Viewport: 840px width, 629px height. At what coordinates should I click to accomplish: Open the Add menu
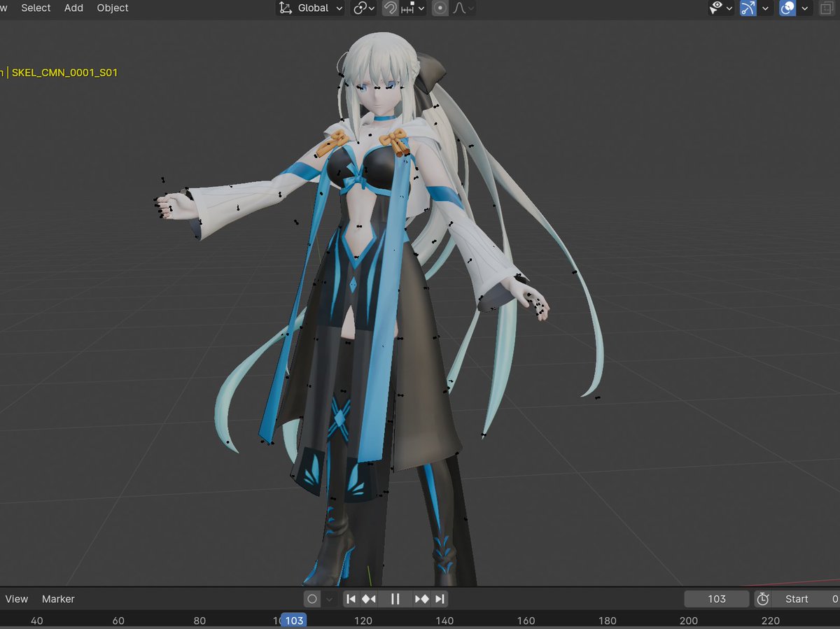point(73,8)
